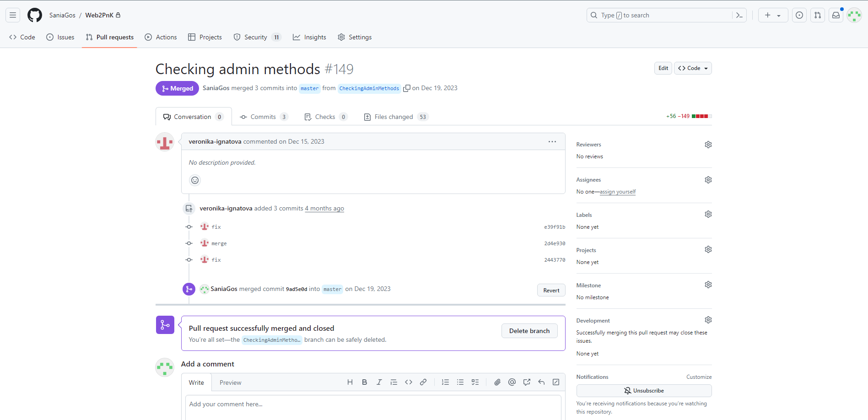Open the Reviewers settings gear
868x420 pixels.
pyautogui.click(x=708, y=145)
